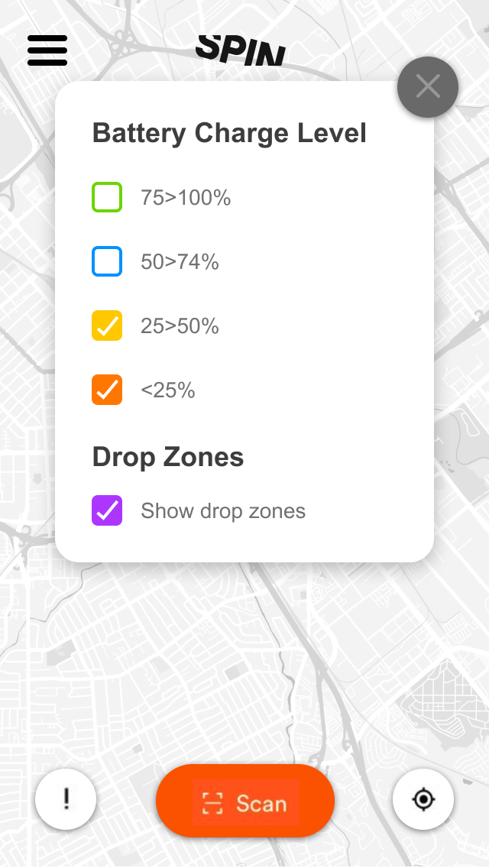Open the hamburger menu
This screenshot has height=868, width=489.
[x=47, y=50]
